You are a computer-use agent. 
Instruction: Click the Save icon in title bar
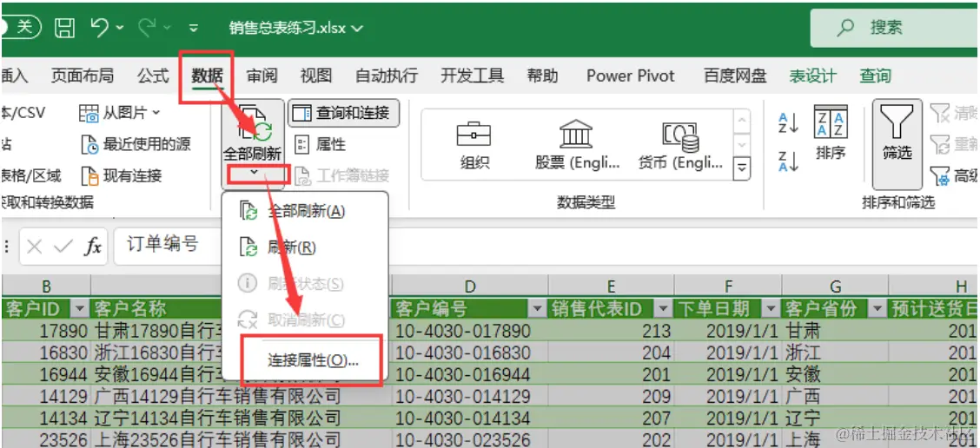(x=64, y=28)
